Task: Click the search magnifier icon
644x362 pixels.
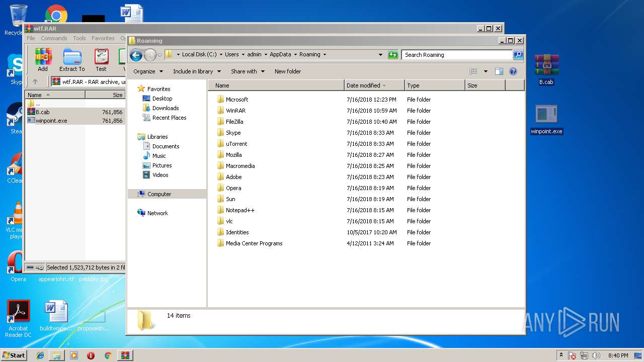Action: click(x=518, y=55)
